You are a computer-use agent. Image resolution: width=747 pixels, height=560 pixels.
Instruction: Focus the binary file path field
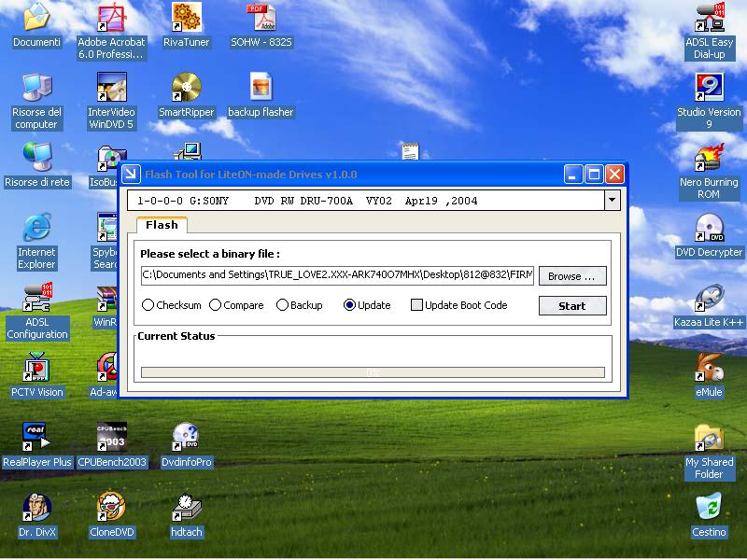pos(337,275)
